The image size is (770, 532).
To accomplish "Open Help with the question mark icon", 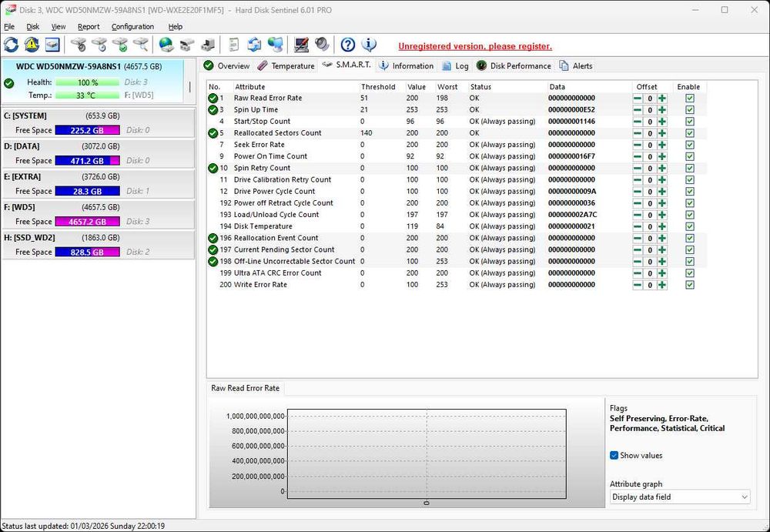I will (348, 45).
